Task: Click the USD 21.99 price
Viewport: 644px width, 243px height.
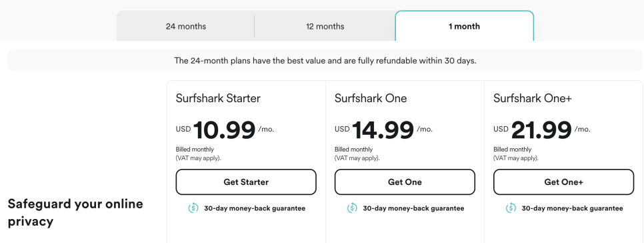Action: click(x=542, y=130)
